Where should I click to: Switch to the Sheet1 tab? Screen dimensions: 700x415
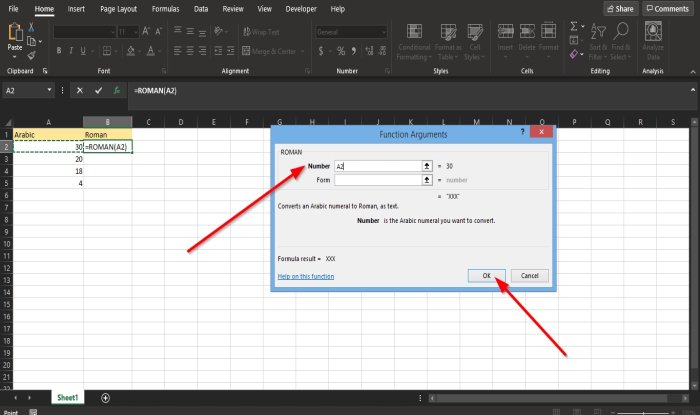tap(67, 397)
